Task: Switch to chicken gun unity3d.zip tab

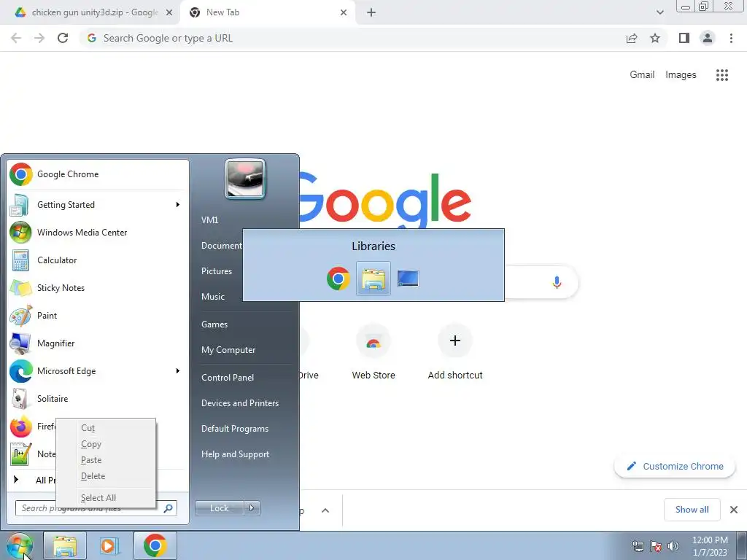Action: click(x=88, y=12)
